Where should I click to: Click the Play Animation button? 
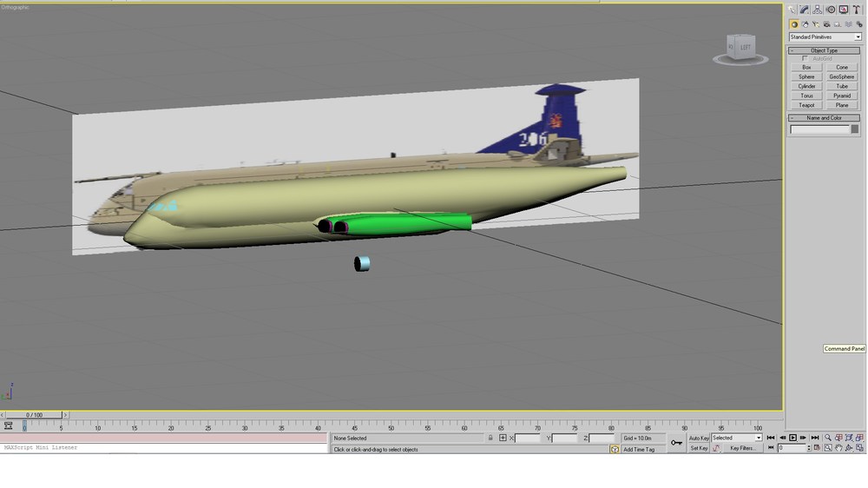click(x=792, y=439)
